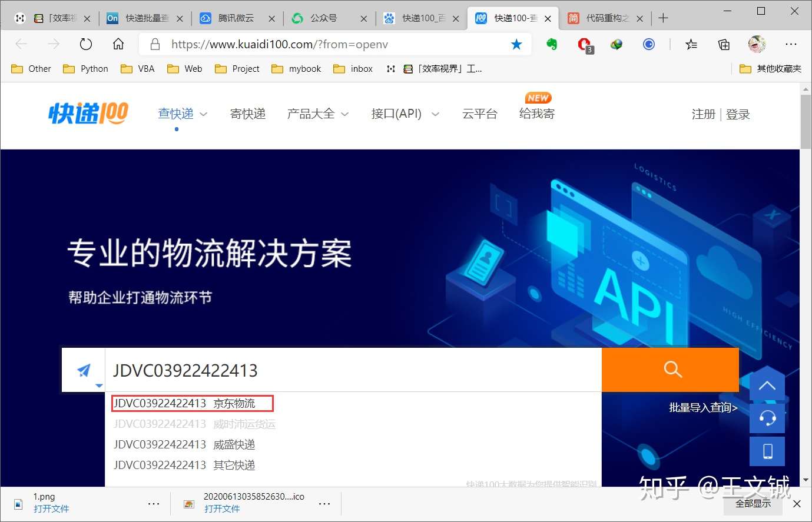Open the red extension with badge 3

click(585, 45)
